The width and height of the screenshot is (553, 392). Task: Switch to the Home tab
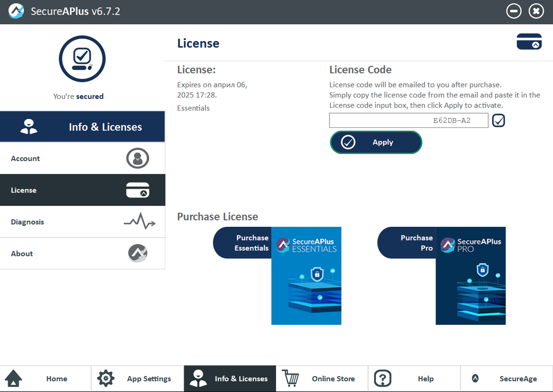tap(46, 379)
